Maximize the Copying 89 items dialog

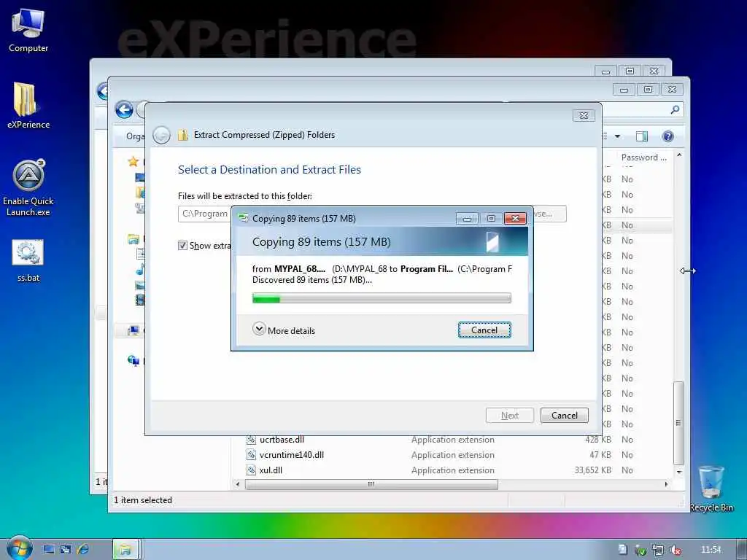[x=491, y=218]
